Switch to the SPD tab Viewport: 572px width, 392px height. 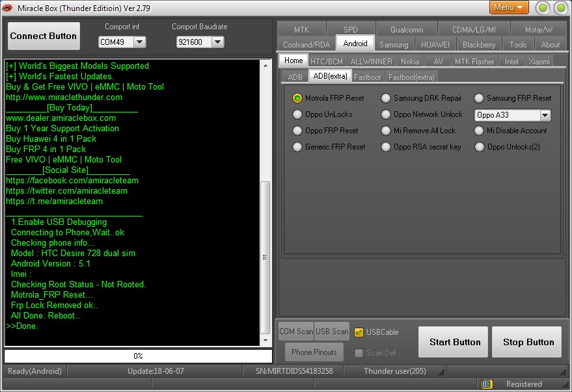point(350,29)
